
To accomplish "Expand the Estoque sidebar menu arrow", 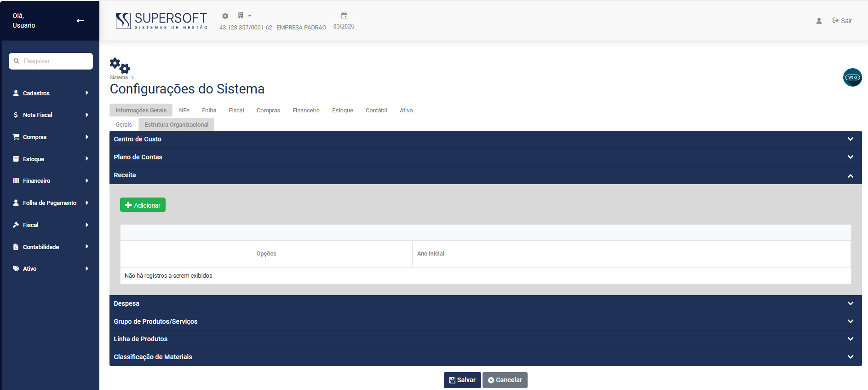I will tap(87, 159).
